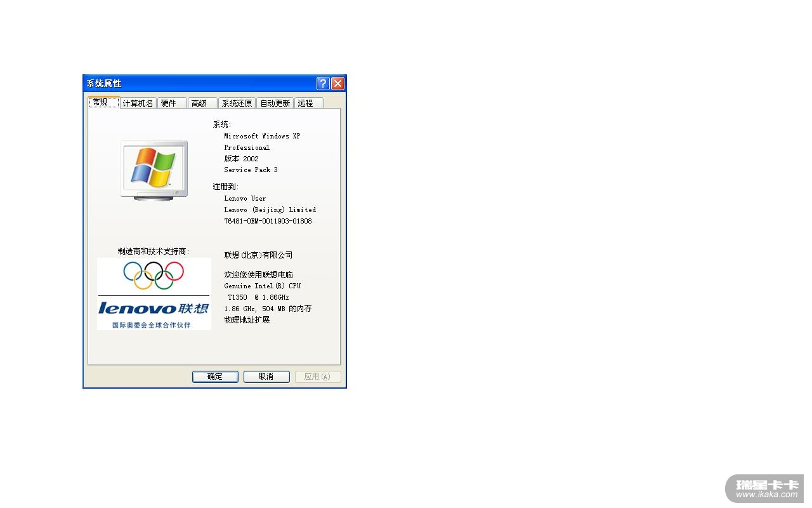Go to the 远程 tab

309,103
